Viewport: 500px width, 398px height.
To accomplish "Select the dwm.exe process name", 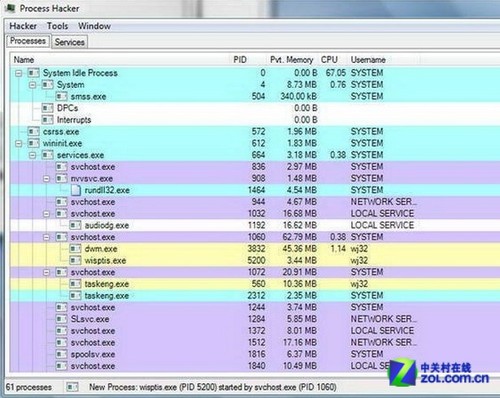I will click(101, 249).
